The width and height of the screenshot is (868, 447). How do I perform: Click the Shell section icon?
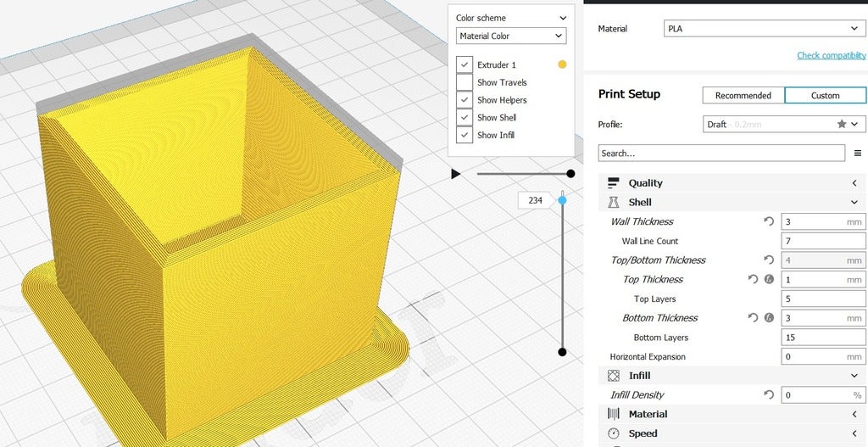[x=613, y=202]
